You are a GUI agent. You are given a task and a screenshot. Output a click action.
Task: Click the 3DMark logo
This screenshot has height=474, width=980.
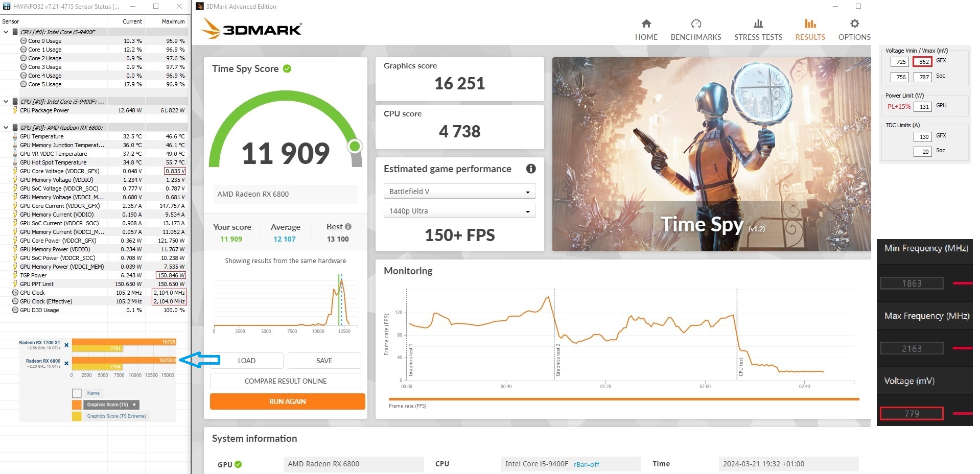coord(251,29)
